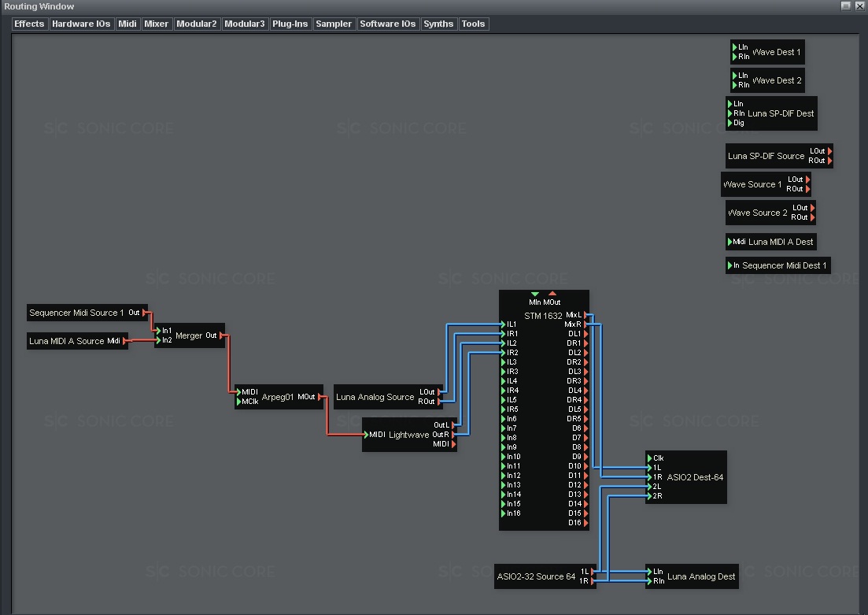Open the Software IOs menu
The width and height of the screenshot is (868, 615).
pyautogui.click(x=387, y=24)
